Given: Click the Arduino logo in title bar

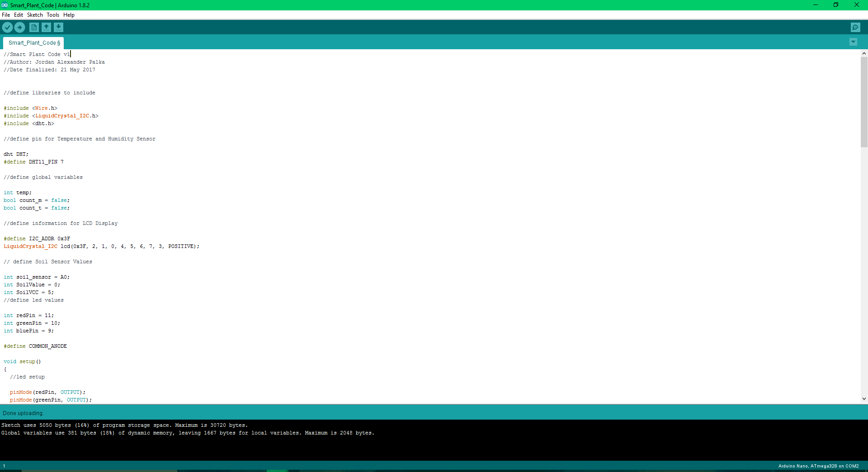Looking at the screenshot, I should click(5, 5).
